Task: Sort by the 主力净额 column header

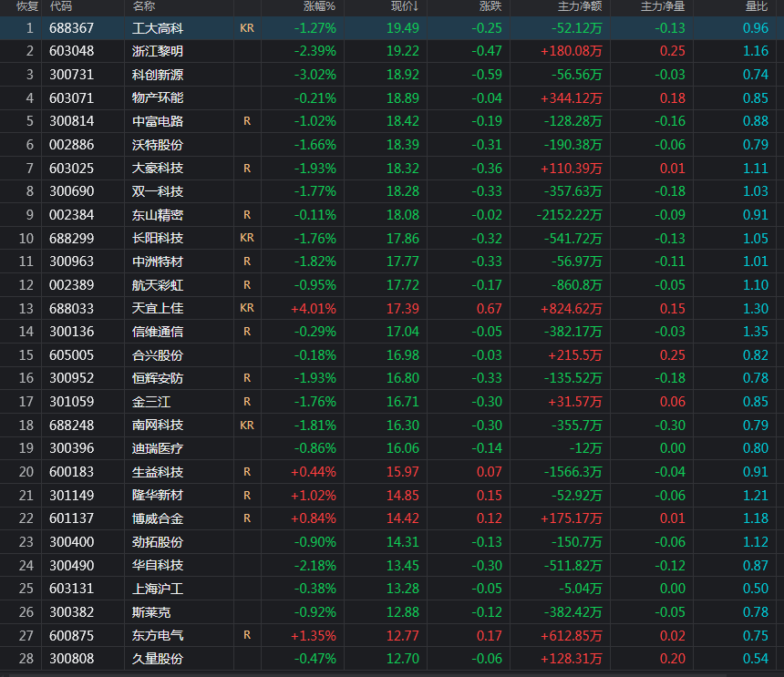Action: 580,6
